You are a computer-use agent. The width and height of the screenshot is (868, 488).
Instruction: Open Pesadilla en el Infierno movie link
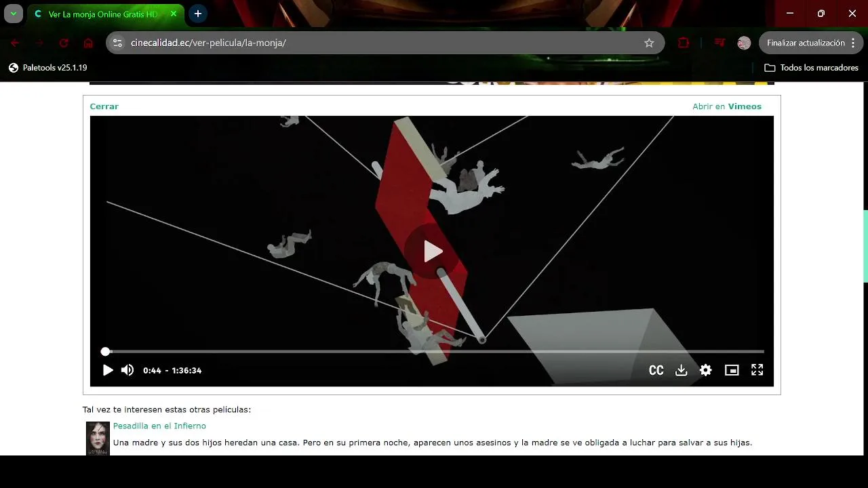159,426
